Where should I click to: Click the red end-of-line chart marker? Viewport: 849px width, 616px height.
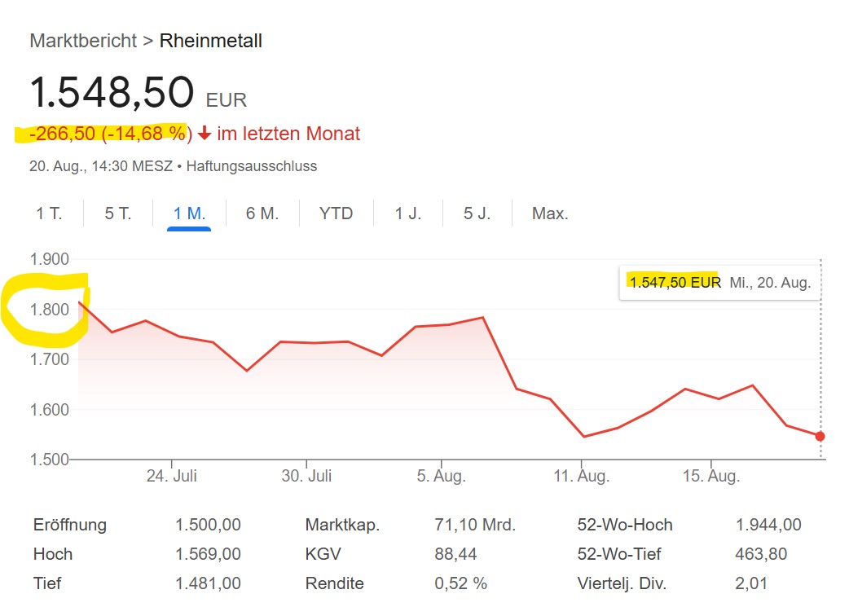[x=820, y=436]
